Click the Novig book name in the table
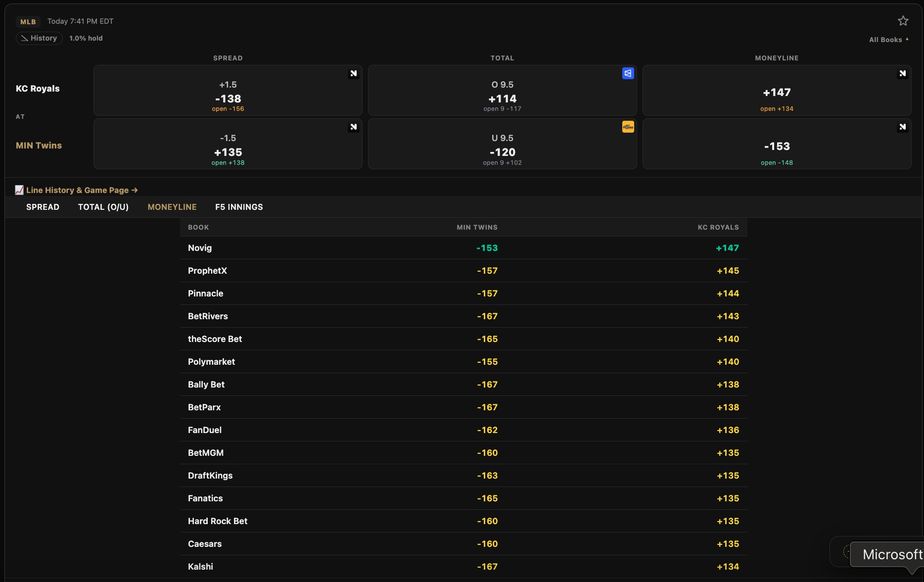The height and width of the screenshot is (582, 924). click(x=200, y=248)
